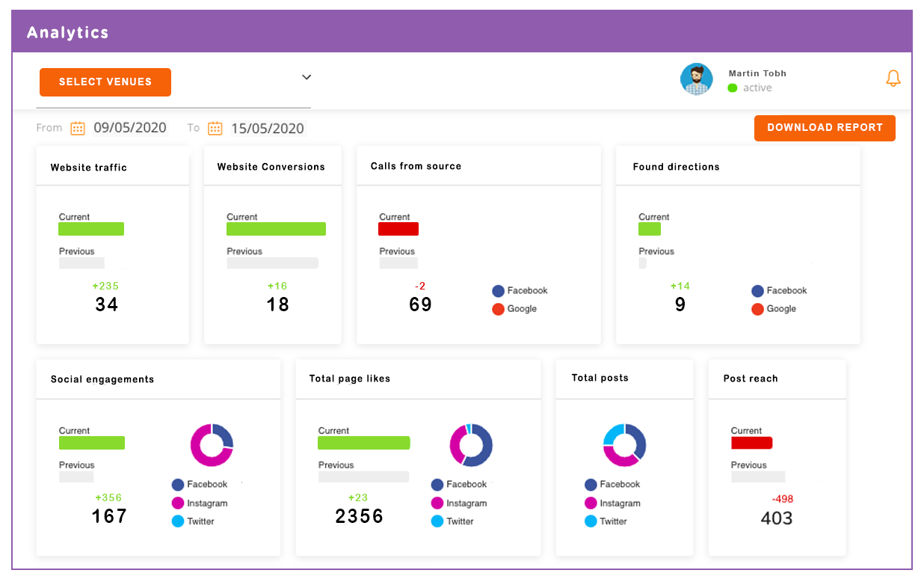Click the Instagram legend dot under Social engagements
Screen dimensions: 924x579
[x=176, y=503]
